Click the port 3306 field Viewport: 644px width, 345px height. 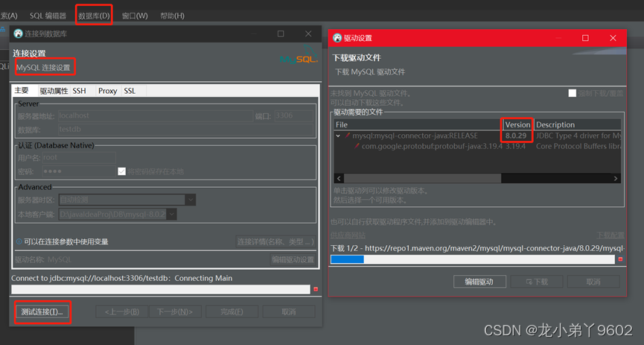point(293,116)
